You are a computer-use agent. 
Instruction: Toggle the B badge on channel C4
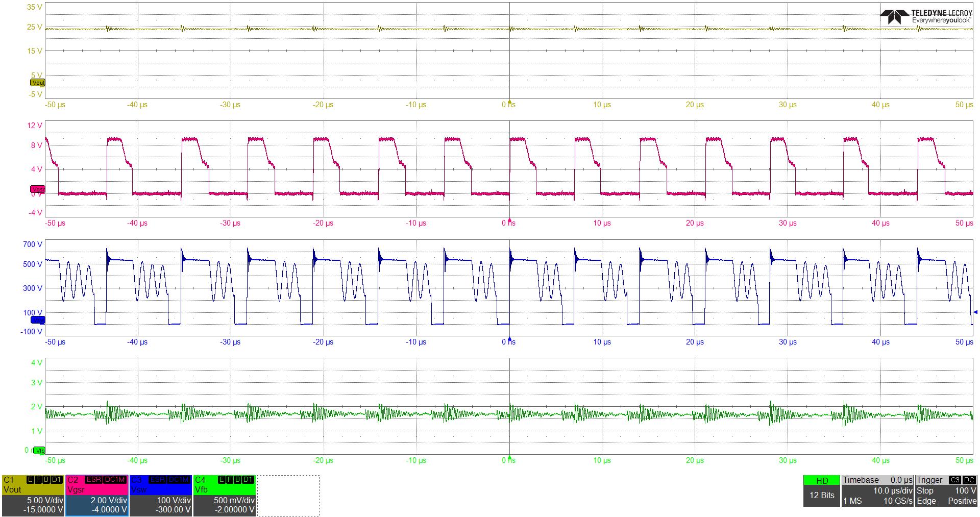[x=236, y=480]
